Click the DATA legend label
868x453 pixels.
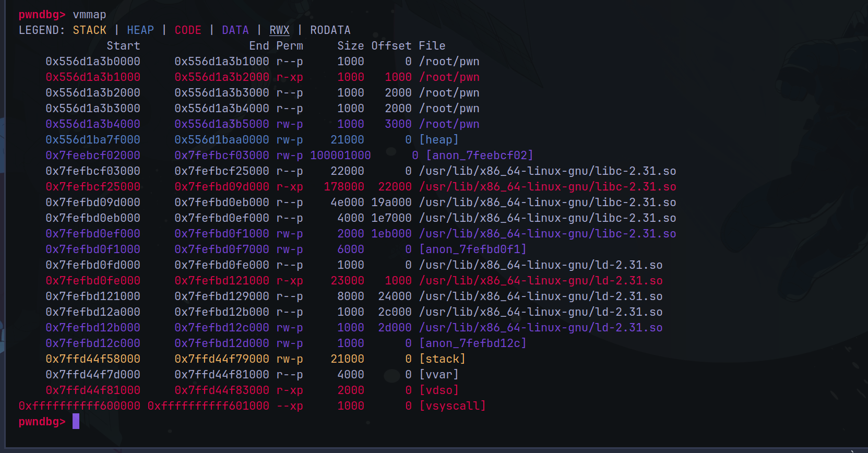pyautogui.click(x=235, y=30)
